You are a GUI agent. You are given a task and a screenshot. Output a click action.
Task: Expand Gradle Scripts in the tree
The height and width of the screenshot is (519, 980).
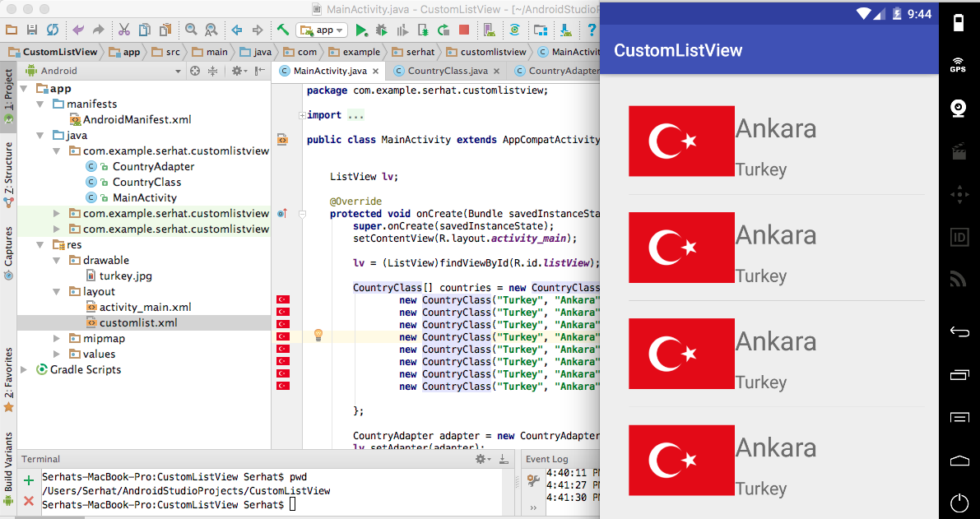25,370
